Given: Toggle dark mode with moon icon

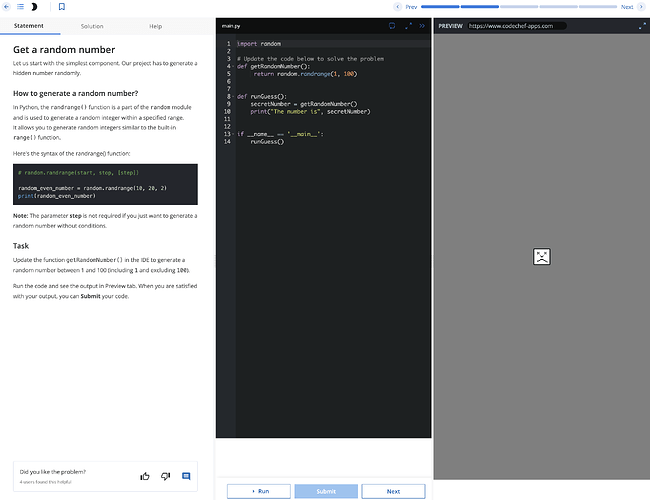Looking at the screenshot, I should tap(34, 7).
